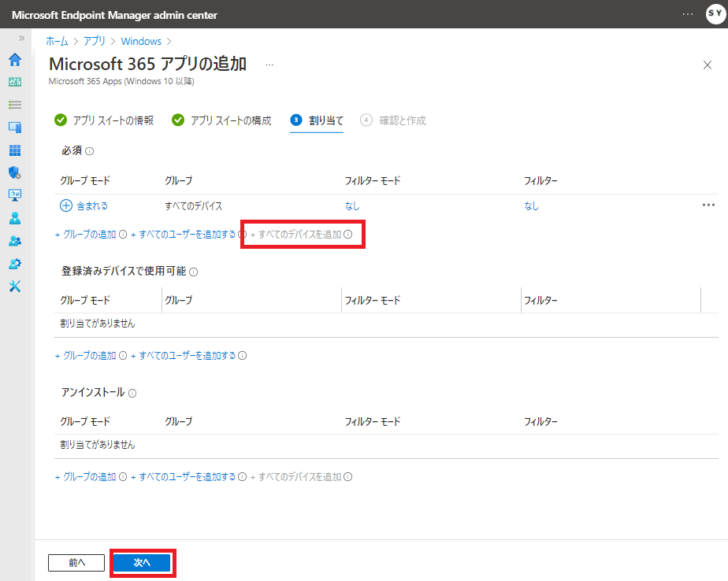Click the SY account avatar
This screenshot has width=728, height=581.
(x=715, y=13)
